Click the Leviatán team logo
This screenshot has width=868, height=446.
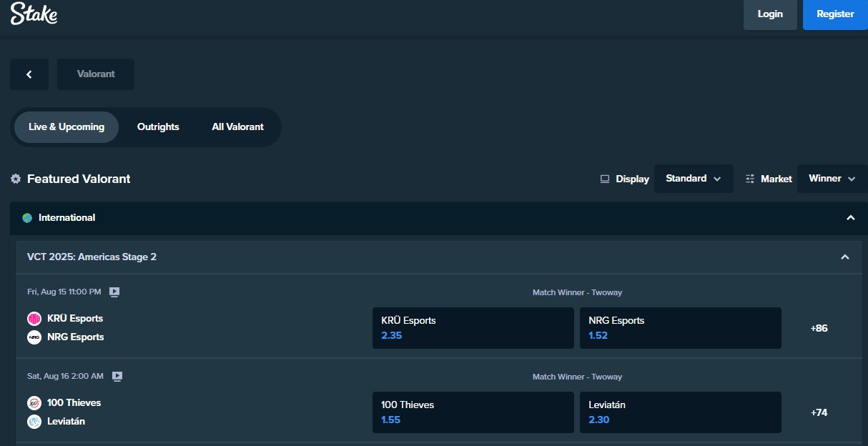tap(34, 422)
